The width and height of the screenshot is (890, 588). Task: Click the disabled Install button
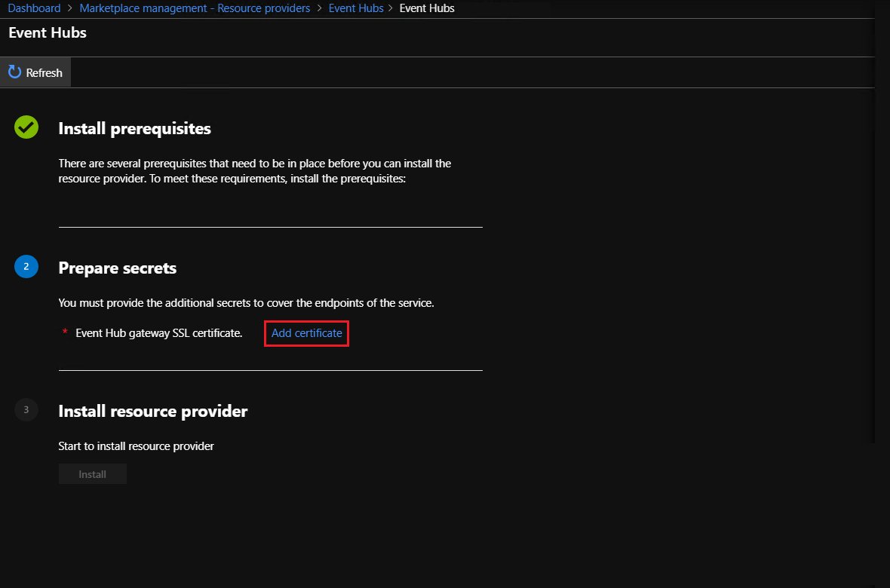click(x=92, y=473)
